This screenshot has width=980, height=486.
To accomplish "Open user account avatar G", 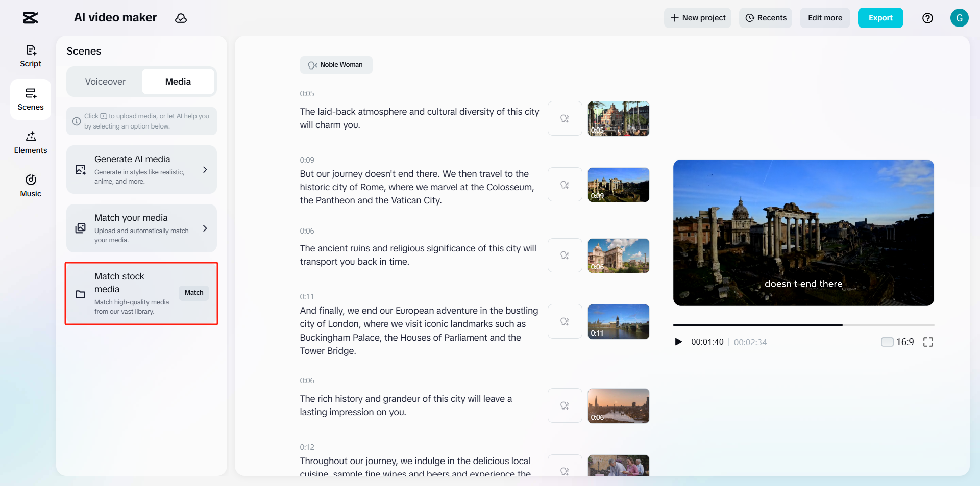I will coord(959,18).
